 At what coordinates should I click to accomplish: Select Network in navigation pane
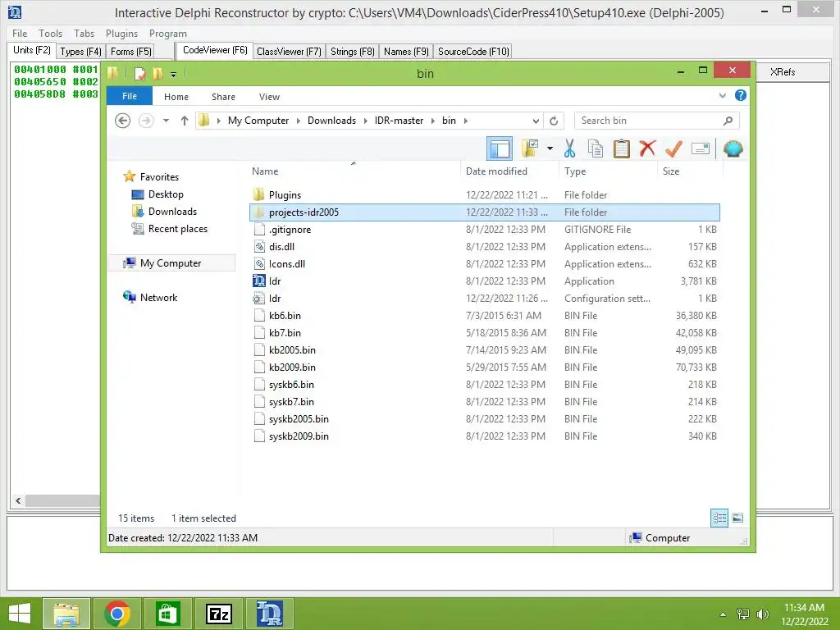(158, 298)
